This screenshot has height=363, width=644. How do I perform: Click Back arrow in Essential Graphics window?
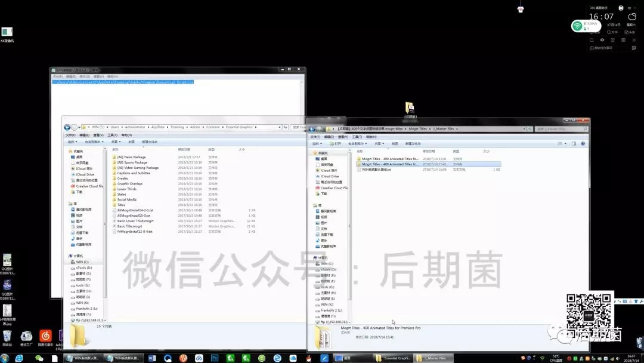(x=67, y=127)
